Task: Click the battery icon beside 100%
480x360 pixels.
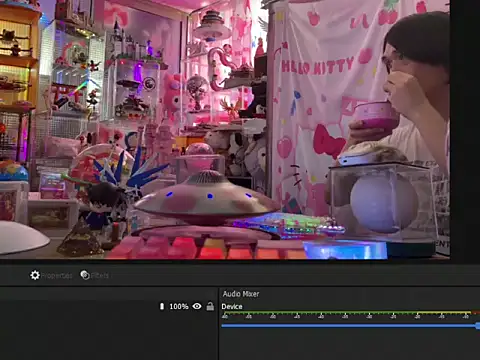Action: (162, 306)
